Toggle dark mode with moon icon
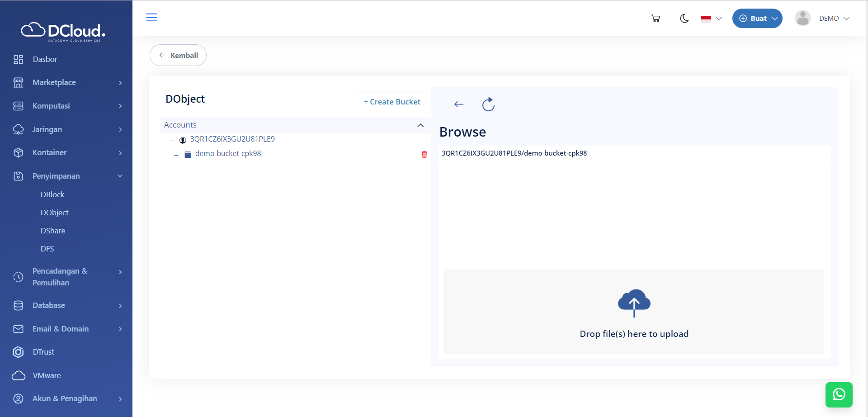Screen dimensions: 868x417 (x=684, y=19)
